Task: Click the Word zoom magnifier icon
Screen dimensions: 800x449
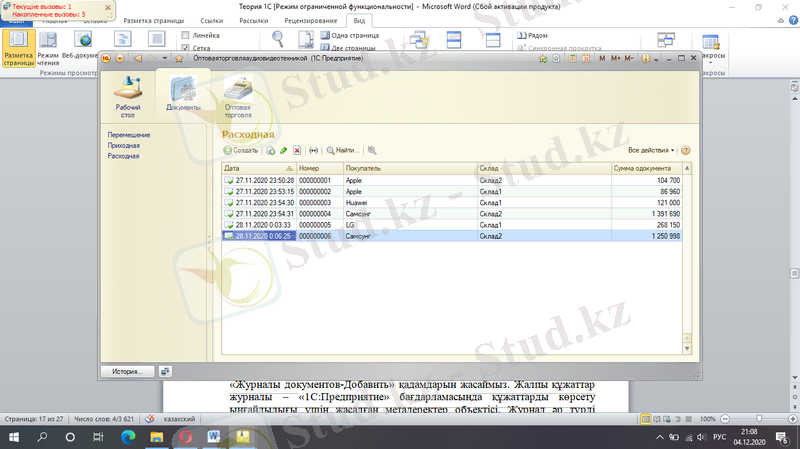Action: (x=278, y=39)
